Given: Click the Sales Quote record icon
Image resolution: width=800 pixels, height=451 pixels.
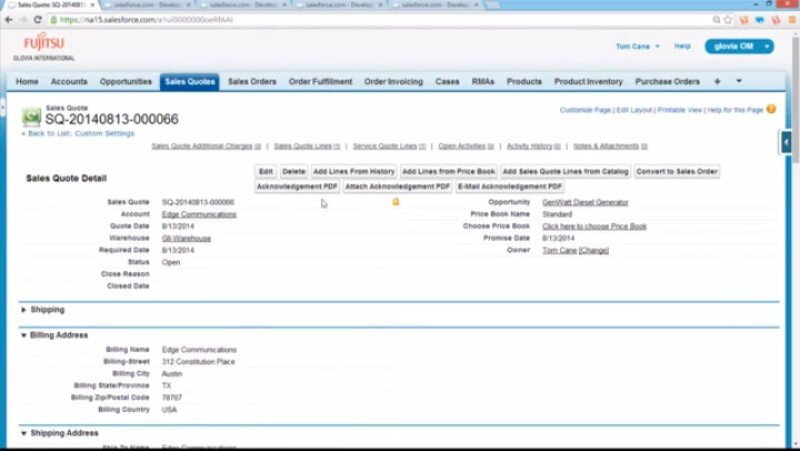Looking at the screenshot, I should [x=31, y=116].
